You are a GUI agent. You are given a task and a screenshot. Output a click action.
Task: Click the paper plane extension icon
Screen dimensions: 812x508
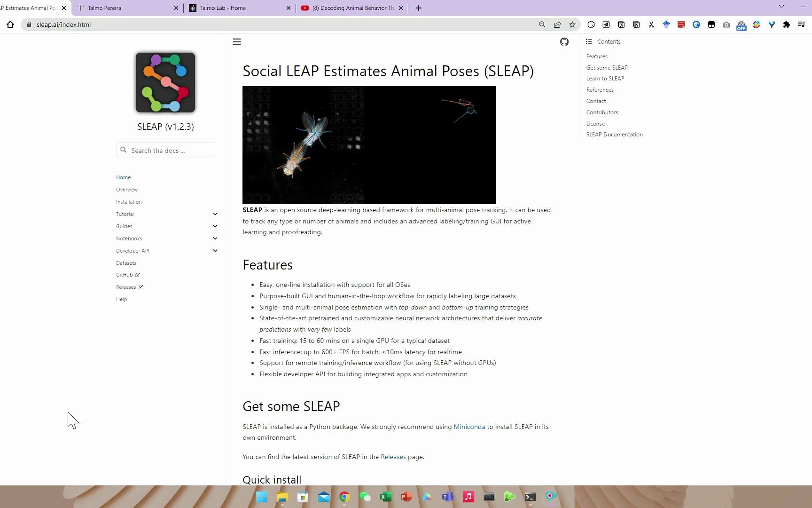(606, 24)
